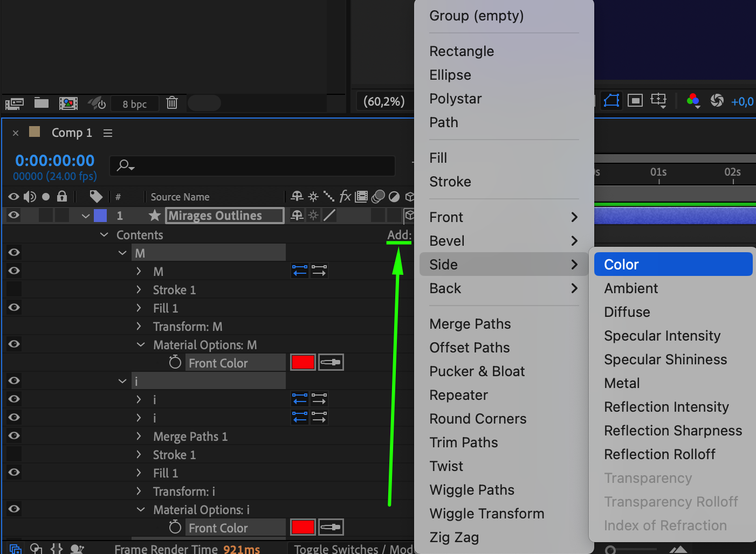Click the timeline layer search field
This screenshot has height=554, width=756.
(253, 165)
